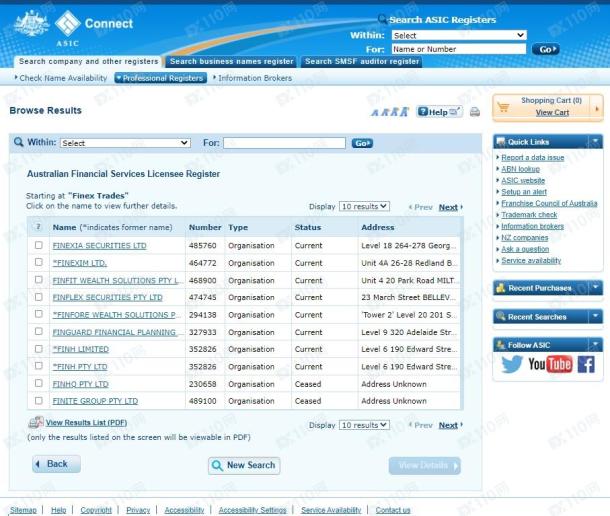610x516 pixels.
Task: Open the Help button
Action: pos(439,112)
